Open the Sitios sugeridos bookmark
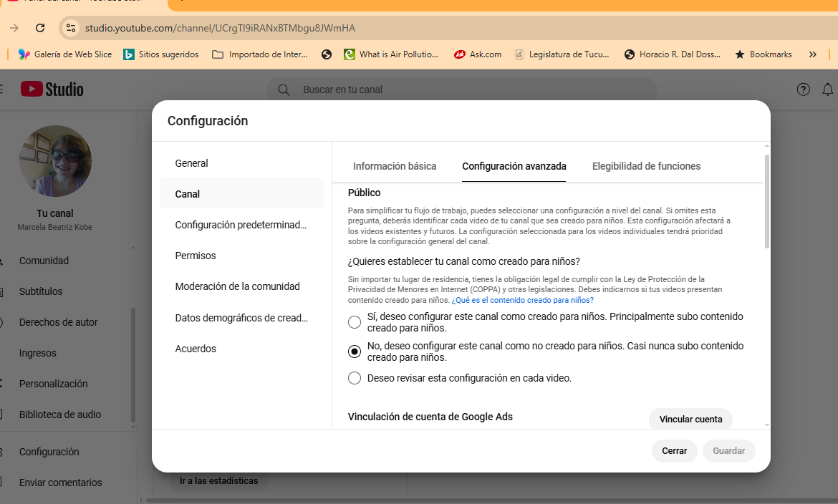 [x=161, y=54]
